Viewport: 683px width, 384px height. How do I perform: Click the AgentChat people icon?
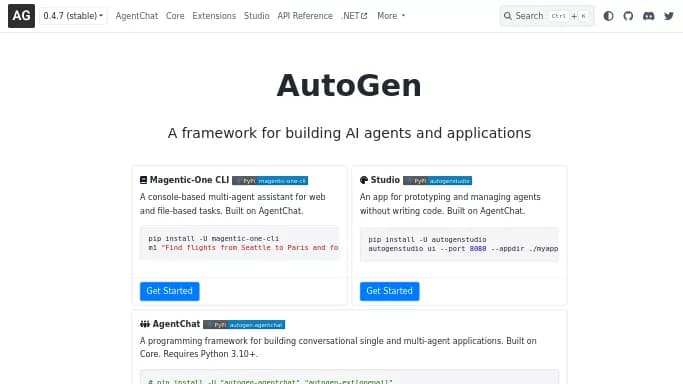(x=145, y=324)
